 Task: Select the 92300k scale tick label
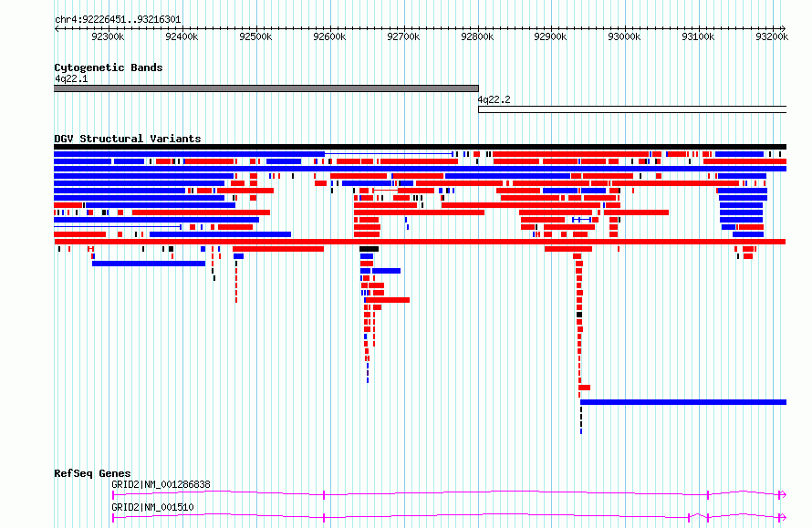click(108, 36)
